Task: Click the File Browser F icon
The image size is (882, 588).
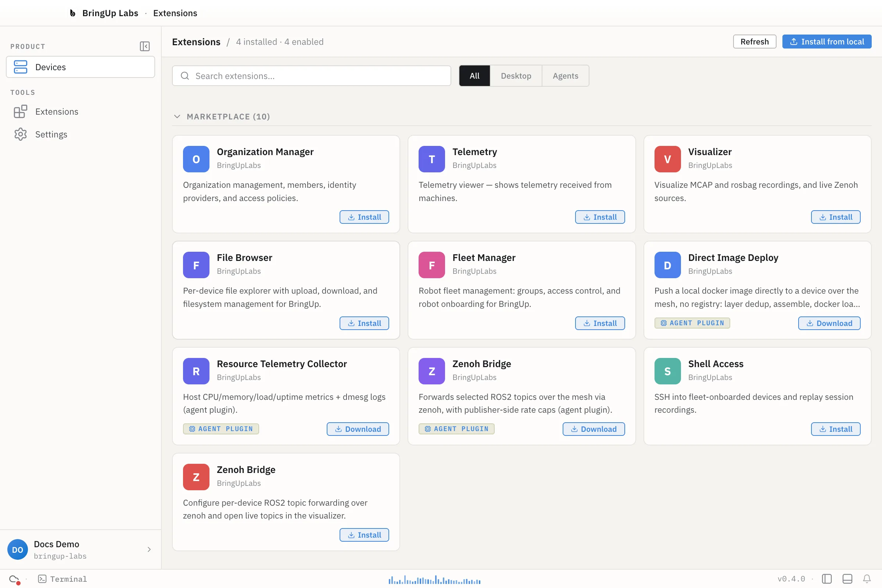Action: click(x=196, y=265)
